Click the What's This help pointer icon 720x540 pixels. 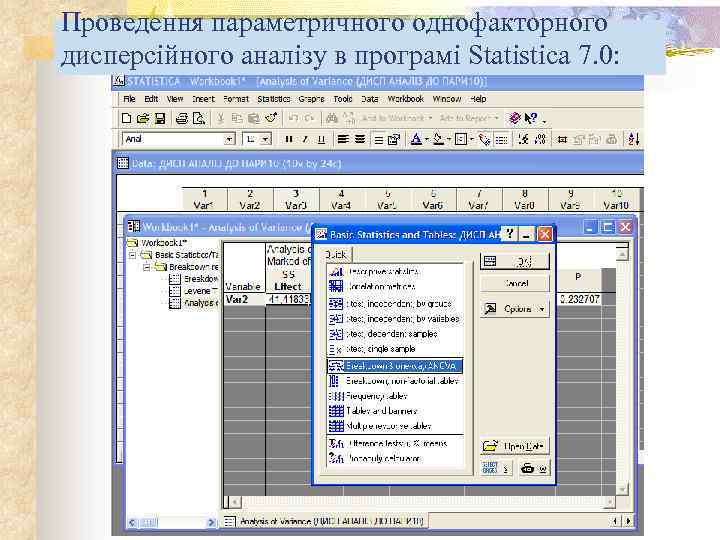click(x=531, y=118)
